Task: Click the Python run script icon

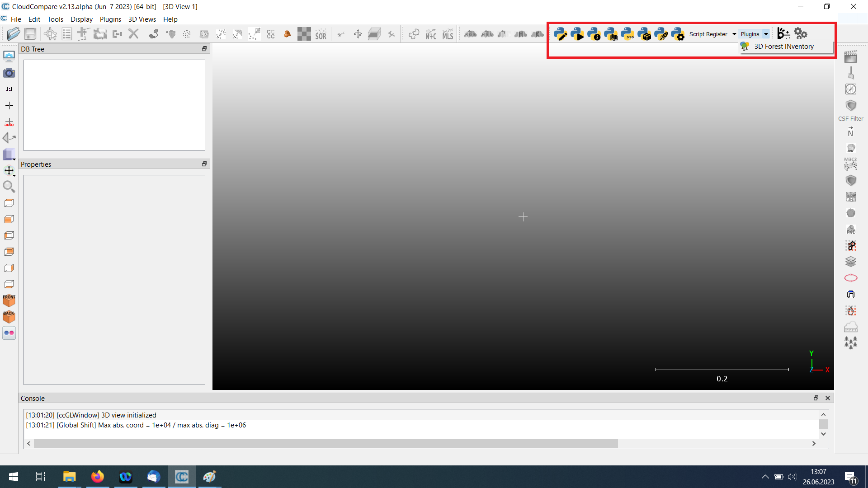Action: click(577, 34)
